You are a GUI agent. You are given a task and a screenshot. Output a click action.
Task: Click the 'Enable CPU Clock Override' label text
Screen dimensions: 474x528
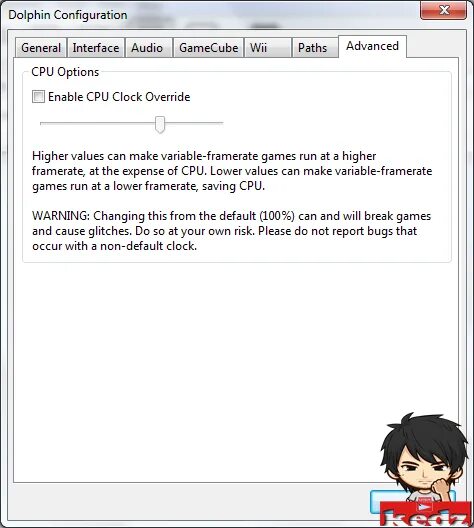coord(119,97)
